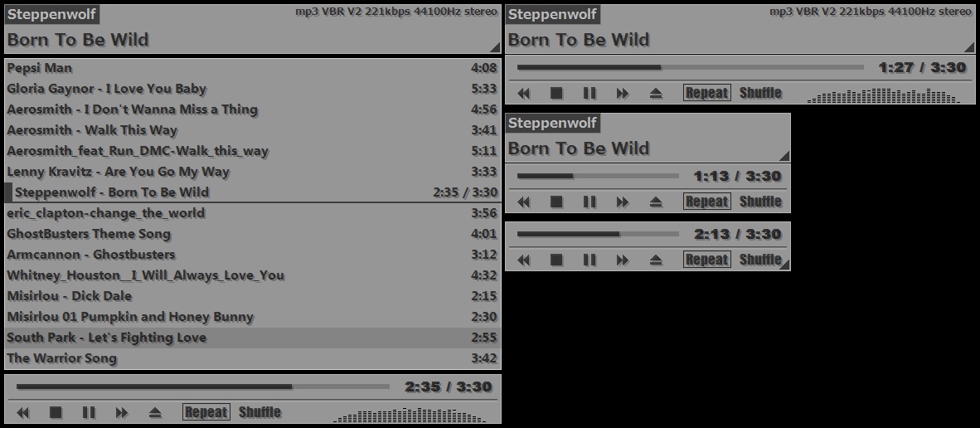Click Next track in the 2:13 mini player
Viewport: 980px width, 428px height.
point(623,260)
